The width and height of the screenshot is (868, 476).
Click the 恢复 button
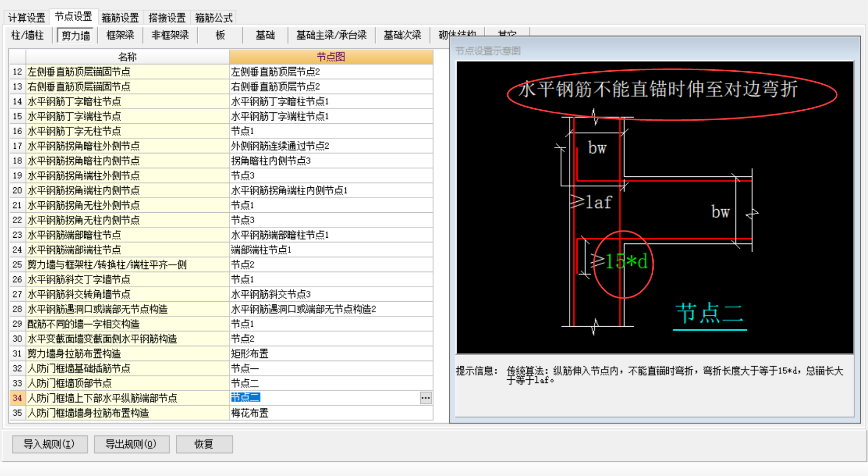point(204,444)
